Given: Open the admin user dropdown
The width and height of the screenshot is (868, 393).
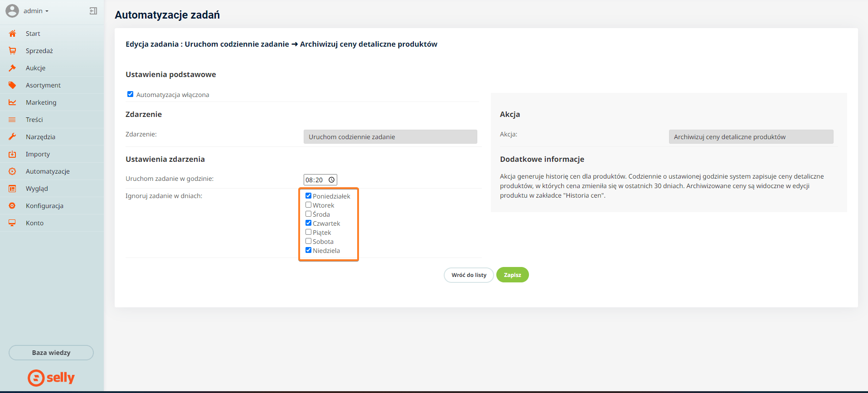Looking at the screenshot, I should point(35,11).
